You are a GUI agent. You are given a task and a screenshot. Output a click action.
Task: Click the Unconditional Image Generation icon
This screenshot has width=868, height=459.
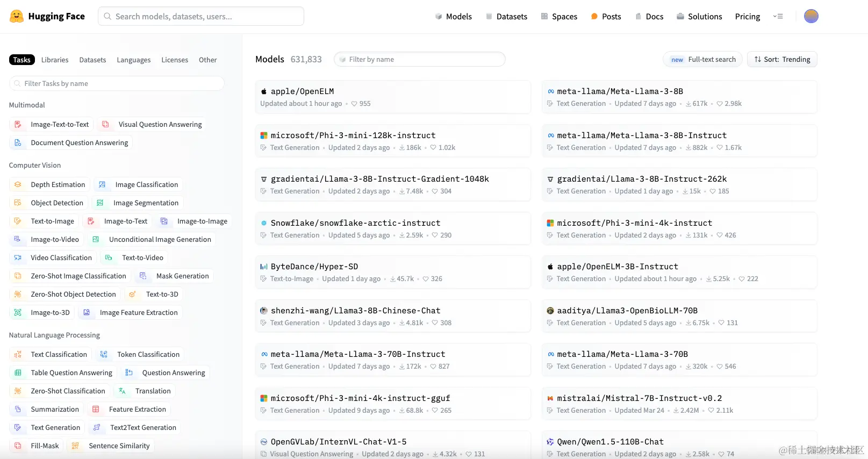[96, 239]
